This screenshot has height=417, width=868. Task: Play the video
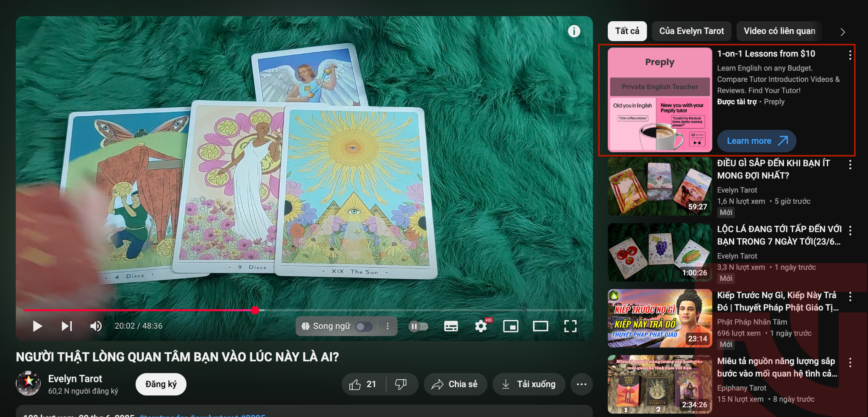37,326
